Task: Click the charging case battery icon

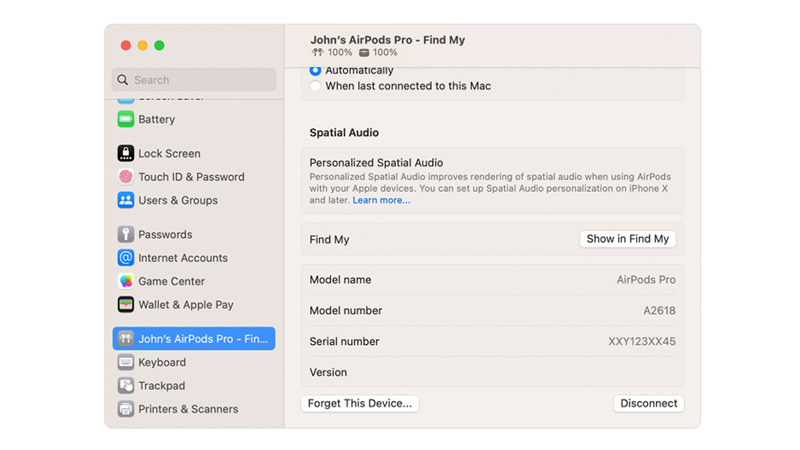Action: tap(364, 53)
